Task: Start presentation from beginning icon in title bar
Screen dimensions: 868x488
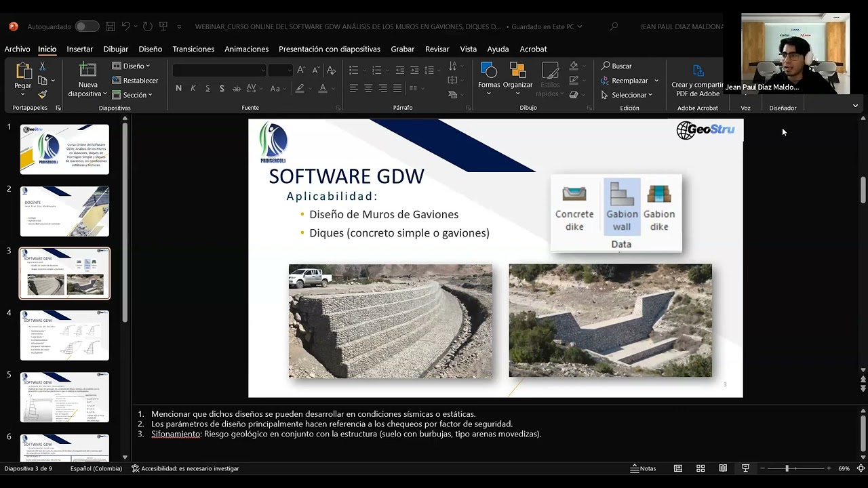Action: (x=163, y=26)
